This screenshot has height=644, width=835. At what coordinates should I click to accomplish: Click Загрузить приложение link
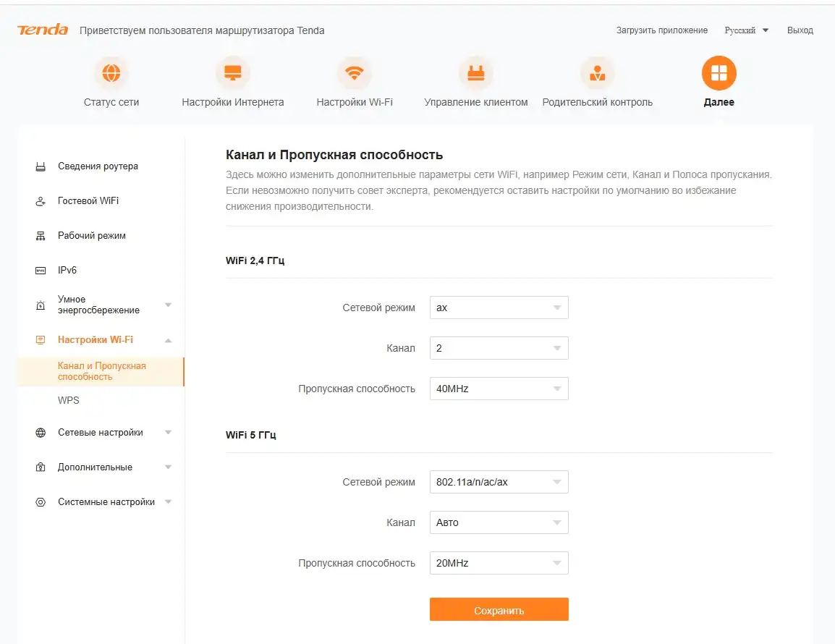661,30
